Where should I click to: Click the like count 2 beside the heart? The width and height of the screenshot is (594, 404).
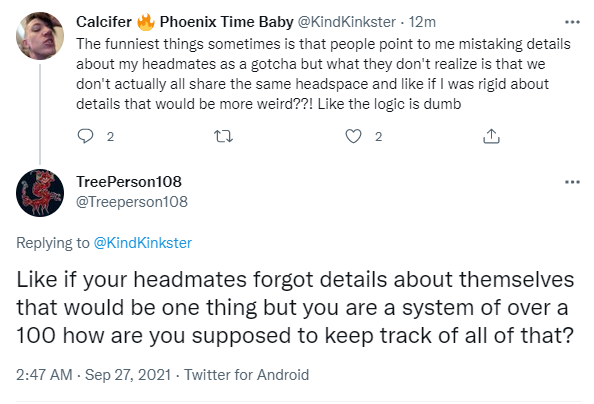pos(378,136)
